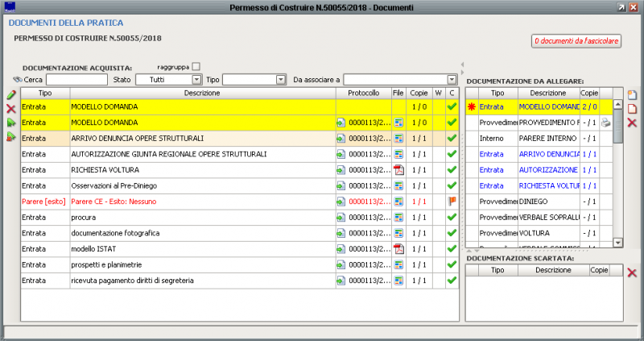
Task: Click red blank page icon beside attach list
Action: (632, 109)
